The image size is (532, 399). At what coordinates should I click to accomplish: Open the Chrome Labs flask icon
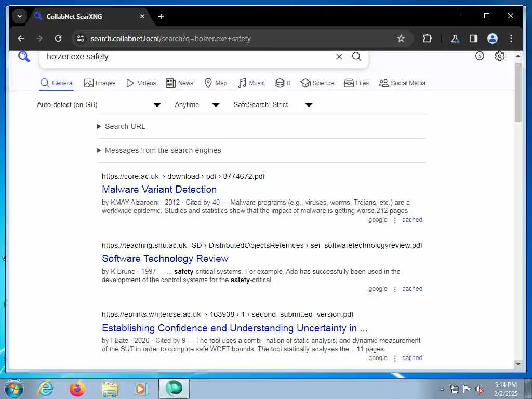tap(455, 38)
